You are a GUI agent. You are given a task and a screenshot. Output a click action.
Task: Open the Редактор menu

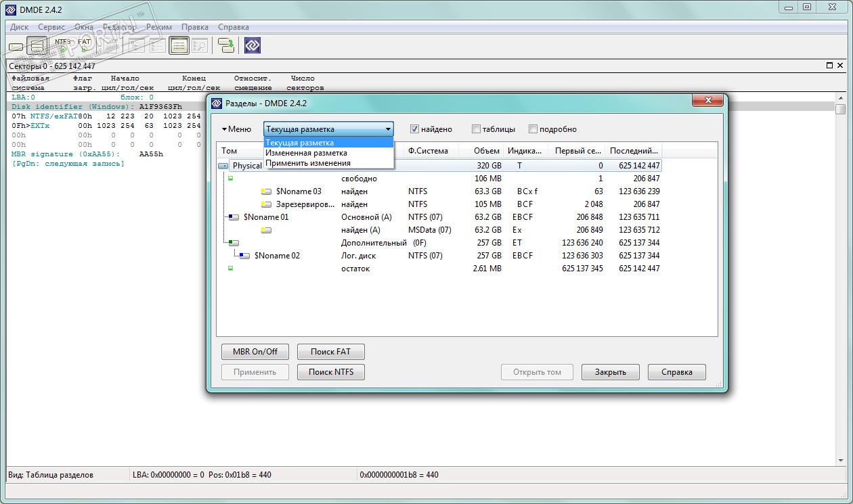(x=120, y=27)
